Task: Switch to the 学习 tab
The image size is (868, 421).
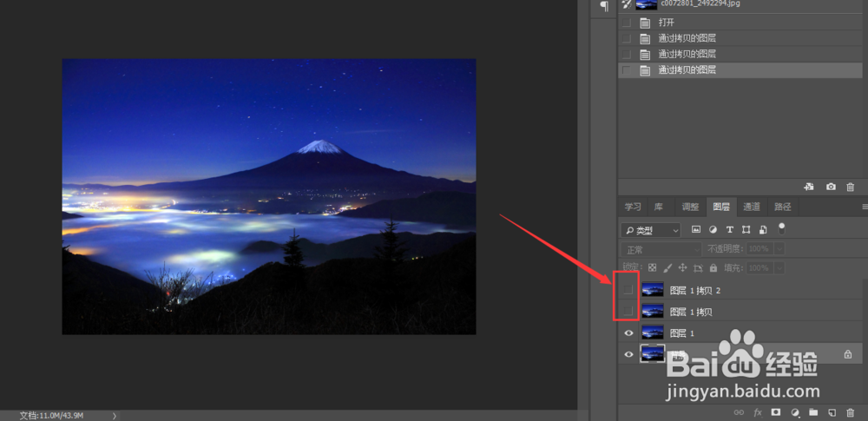Action: pyautogui.click(x=633, y=207)
